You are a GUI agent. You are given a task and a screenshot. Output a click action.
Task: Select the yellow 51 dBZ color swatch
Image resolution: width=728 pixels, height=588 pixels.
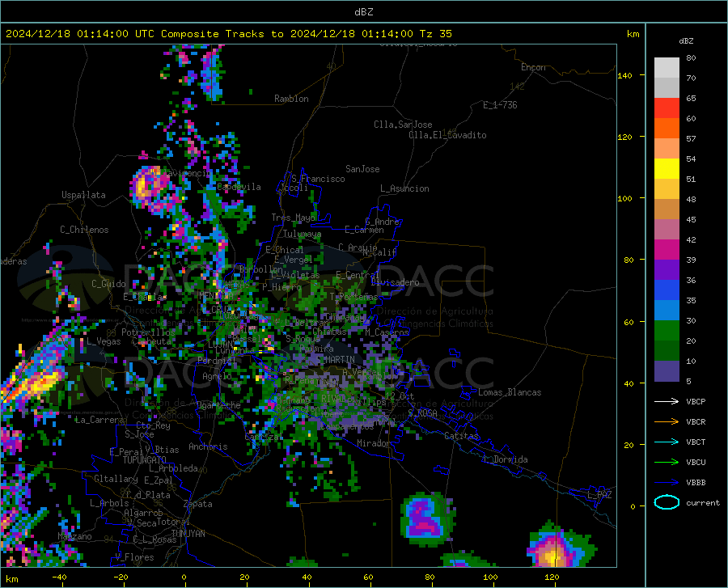667,169
